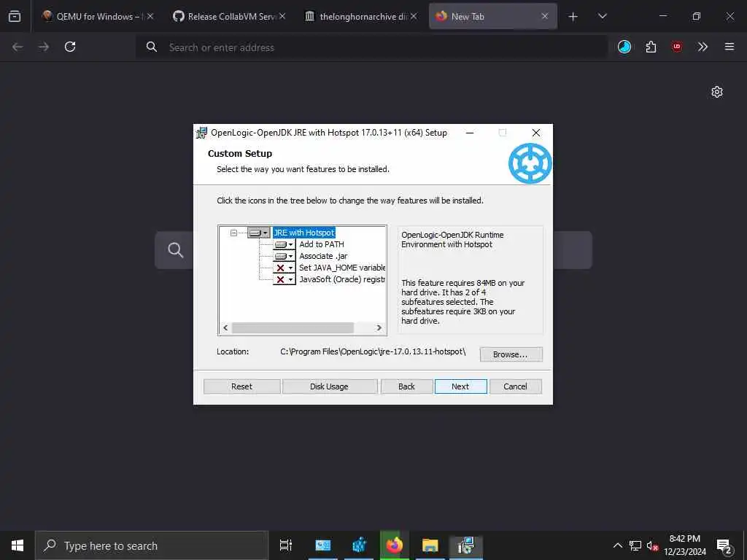The height and width of the screenshot is (560, 747).
Task: Close the QEMU for Windows tab
Action: click(150, 16)
